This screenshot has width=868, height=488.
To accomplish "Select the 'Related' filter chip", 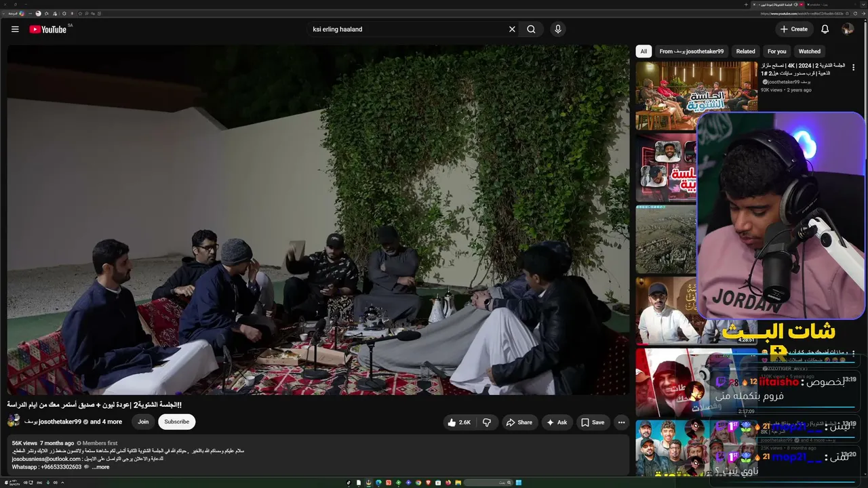I will (745, 52).
